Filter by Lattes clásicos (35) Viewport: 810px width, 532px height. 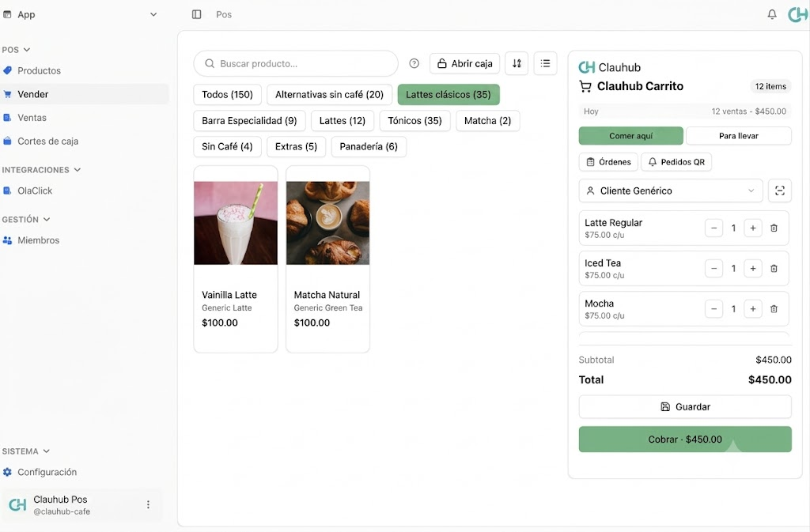tap(449, 94)
